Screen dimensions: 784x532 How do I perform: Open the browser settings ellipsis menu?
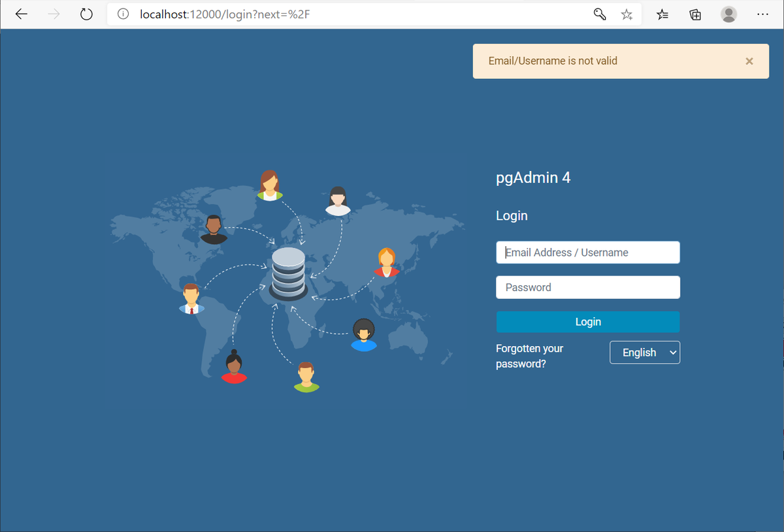[x=762, y=14]
